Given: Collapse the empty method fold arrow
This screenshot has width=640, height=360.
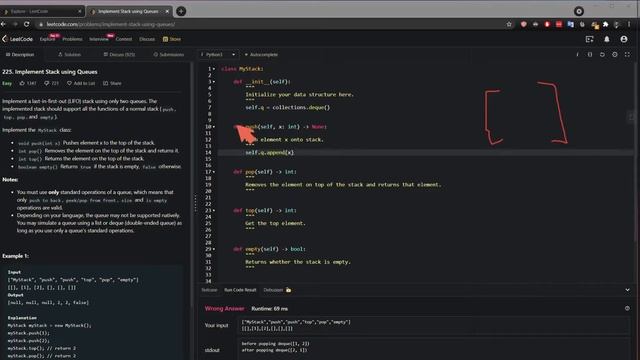Looking at the screenshot, I should 214,249.
